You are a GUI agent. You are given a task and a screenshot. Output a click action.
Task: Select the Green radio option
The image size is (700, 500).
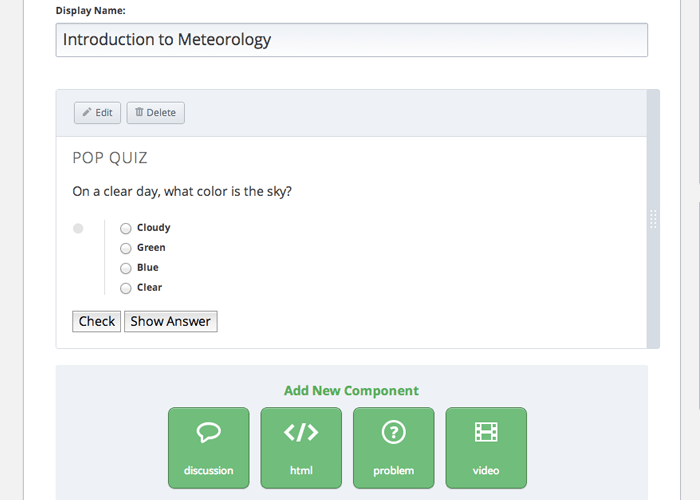[126, 249]
